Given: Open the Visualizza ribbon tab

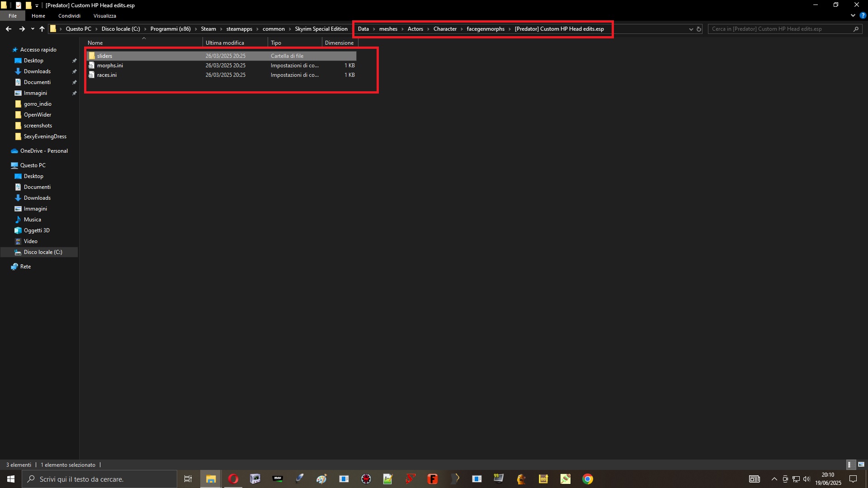Looking at the screenshot, I should (x=105, y=16).
